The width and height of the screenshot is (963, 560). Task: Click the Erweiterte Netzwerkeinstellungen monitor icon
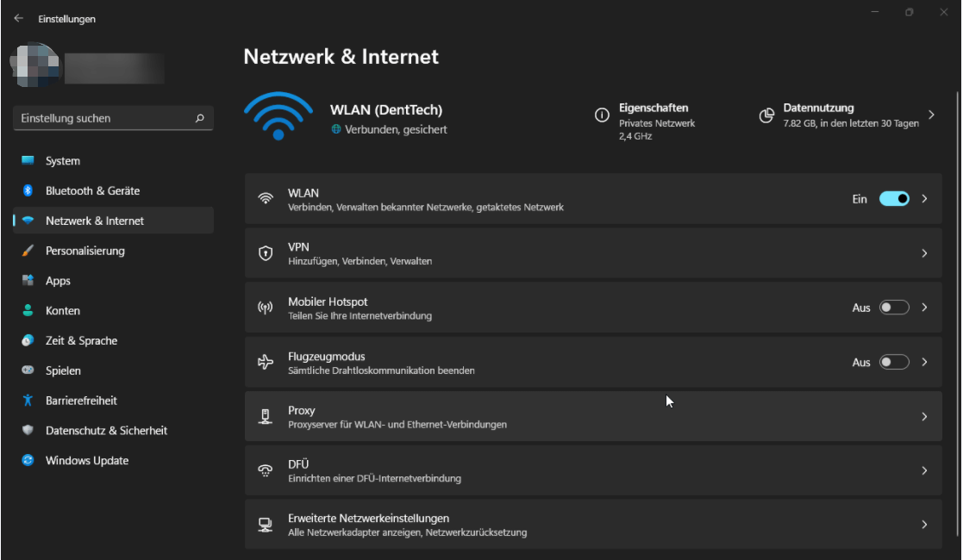(266, 525)
